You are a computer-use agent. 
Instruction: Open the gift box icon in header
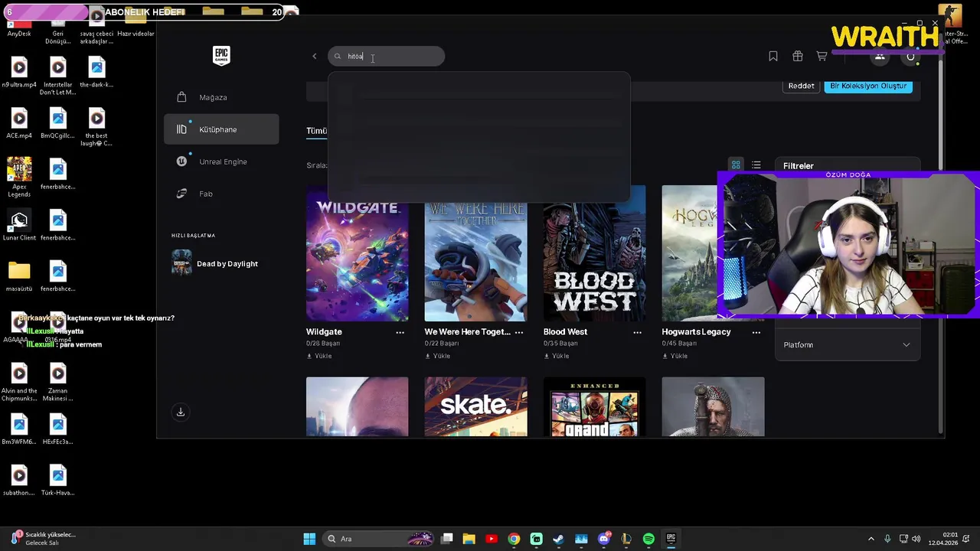798,56
